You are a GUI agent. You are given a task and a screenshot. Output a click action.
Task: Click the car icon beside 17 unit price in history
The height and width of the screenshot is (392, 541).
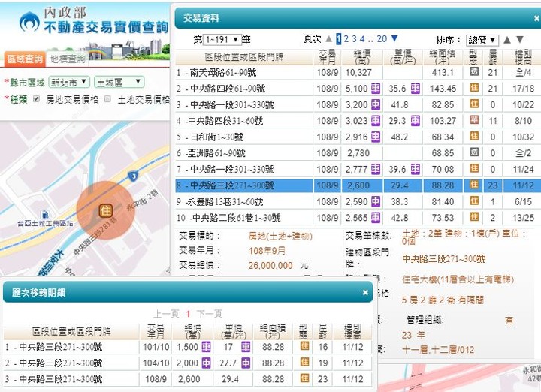click(x=246, y=346)
